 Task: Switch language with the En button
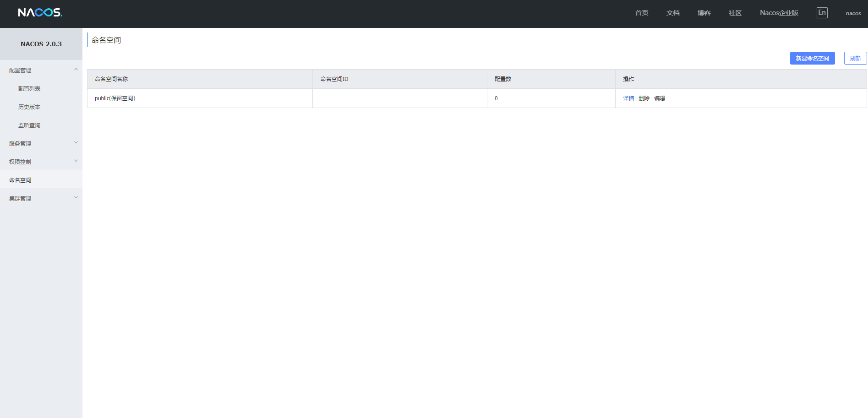click(x=822, y=13)
